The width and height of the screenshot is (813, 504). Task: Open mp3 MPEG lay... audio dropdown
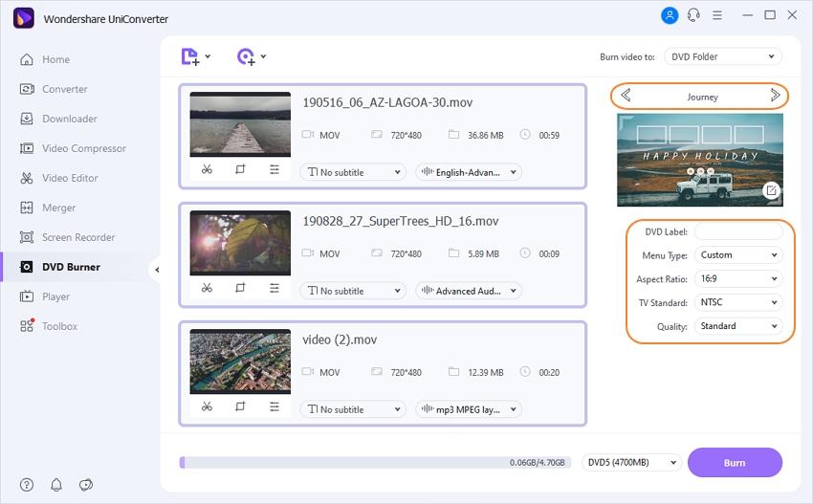click(469, 409)
